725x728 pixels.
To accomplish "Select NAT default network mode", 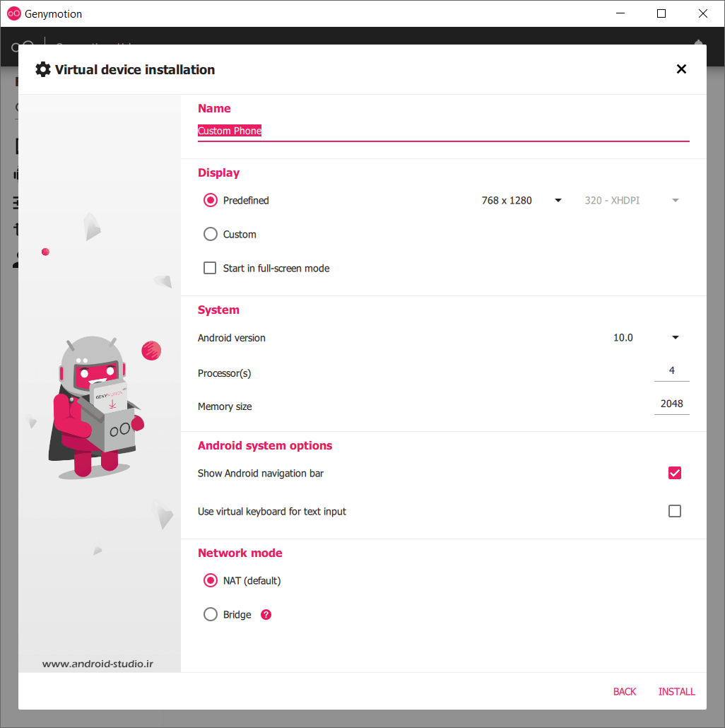I will pos(210,580).
